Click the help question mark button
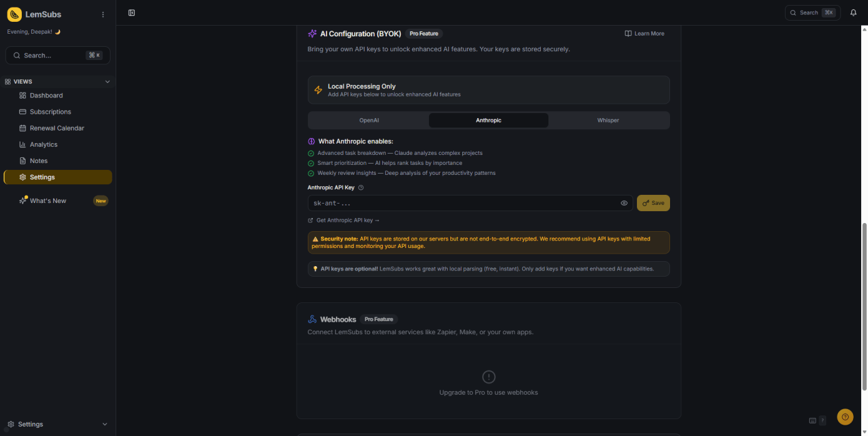The width and height of the screenshot is (868, 436). (845, 417)
